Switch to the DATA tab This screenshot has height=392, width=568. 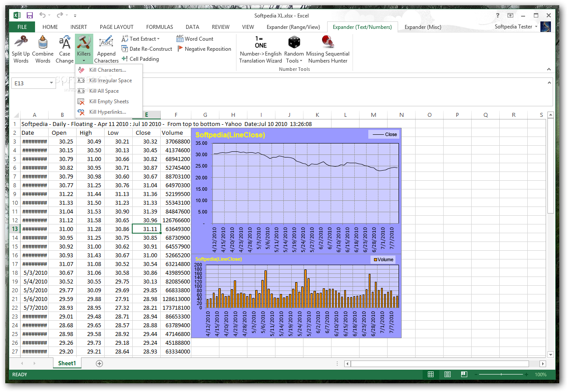[x=192, y=27]
